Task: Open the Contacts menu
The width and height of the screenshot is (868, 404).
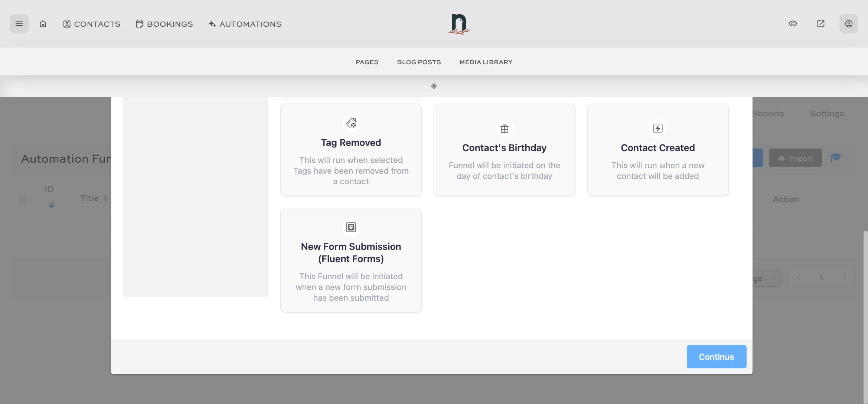Action: [91, 24]
